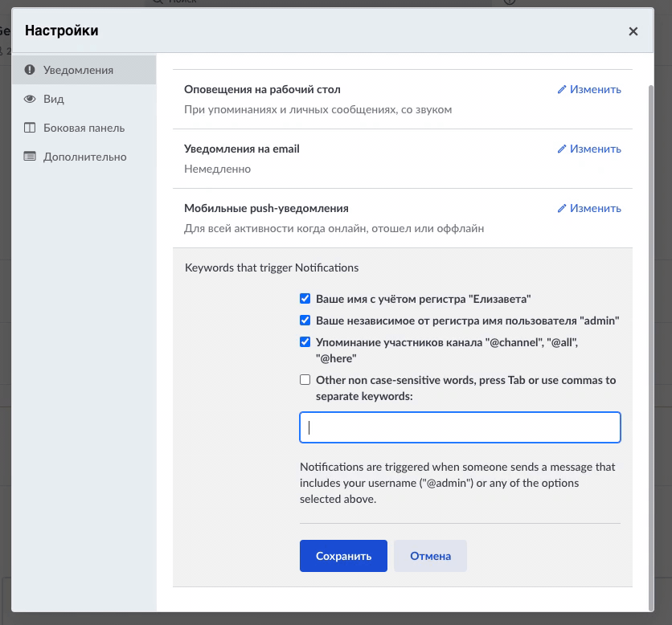This screenshot has width=672, height=625.
Task: Click «Изменить» next to desktop alerts
Action: pyautogui.click(x=596, y=89)
